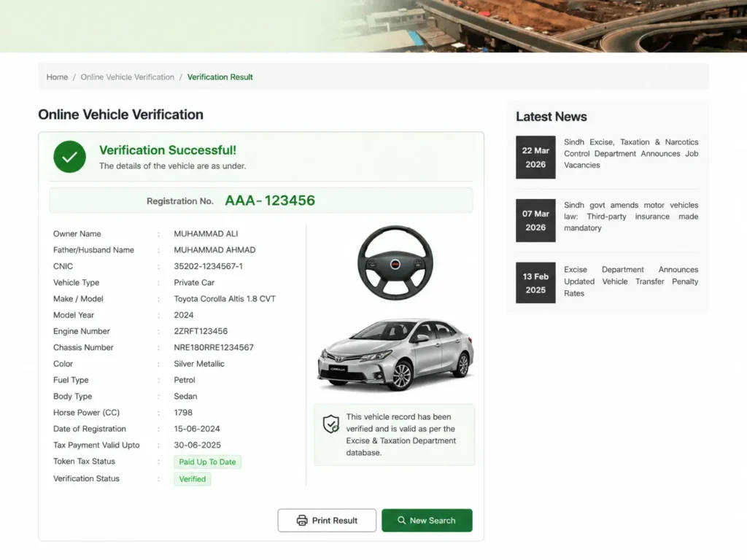This screenshot has width=747, height=560.
Task: Click the 13 Feb 2025 date badge
Action: click(535, 283)
